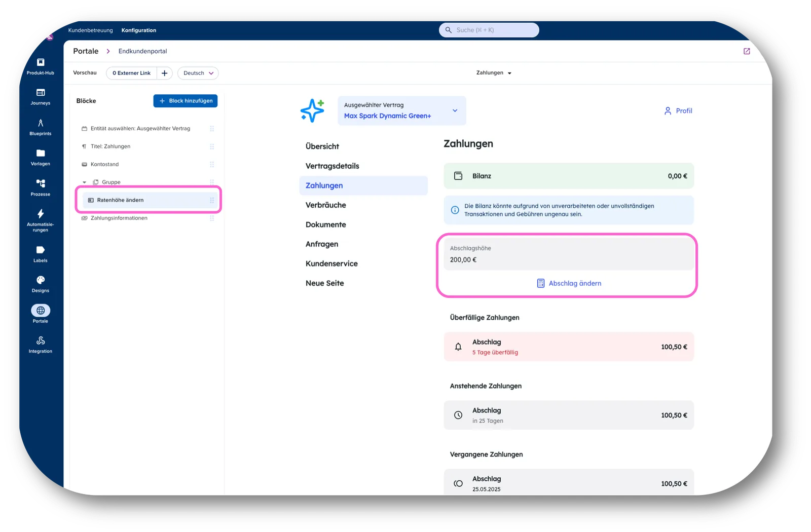
Task: Open Neue Seite menu item
Action: click(x=325, y=283)
